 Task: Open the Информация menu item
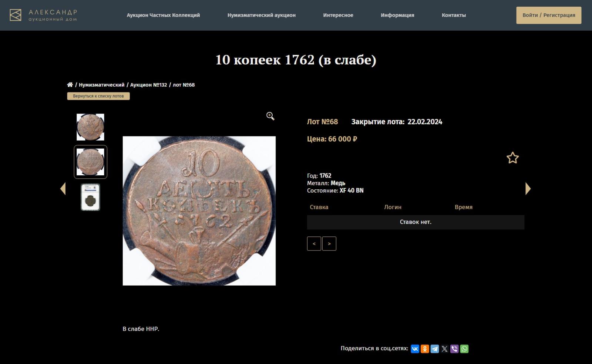397,15
